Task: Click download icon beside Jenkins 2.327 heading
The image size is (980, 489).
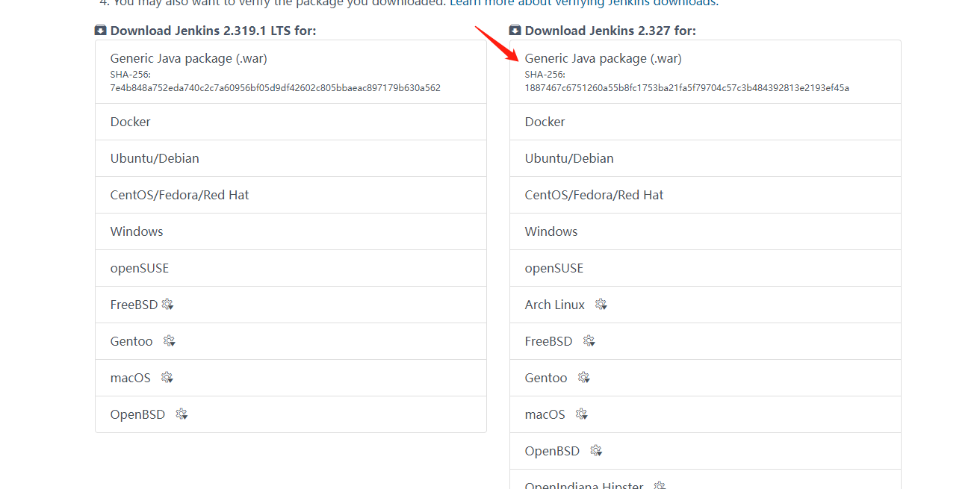Action: pos(515,31)
